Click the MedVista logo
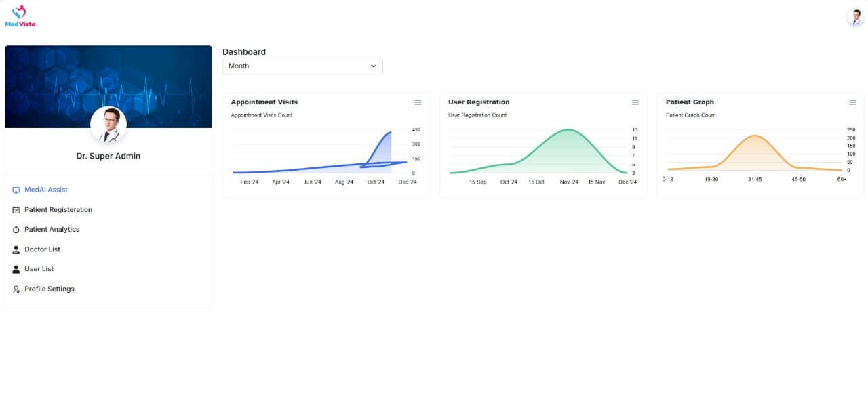The image size is (868, 393). point(20,16)
